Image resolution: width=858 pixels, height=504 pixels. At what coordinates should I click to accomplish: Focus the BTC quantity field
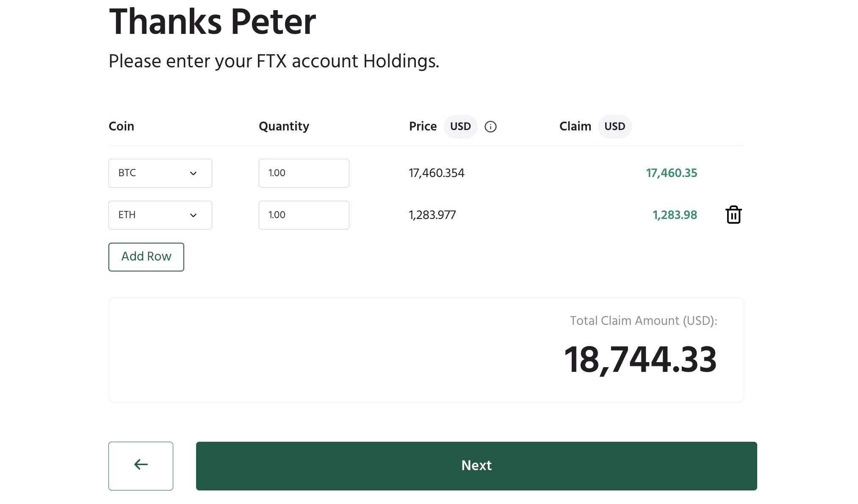(304, 173)
